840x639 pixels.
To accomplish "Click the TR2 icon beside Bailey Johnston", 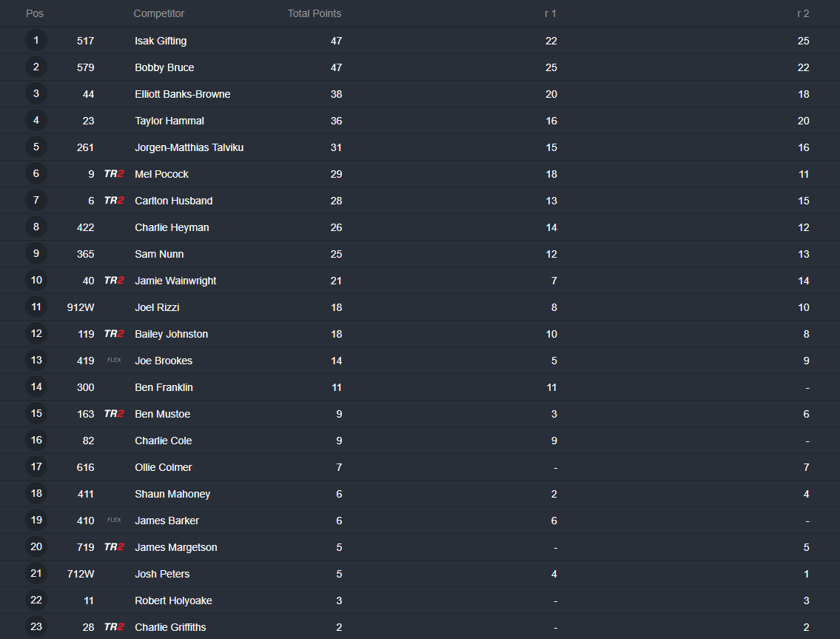I will point(114,334).
